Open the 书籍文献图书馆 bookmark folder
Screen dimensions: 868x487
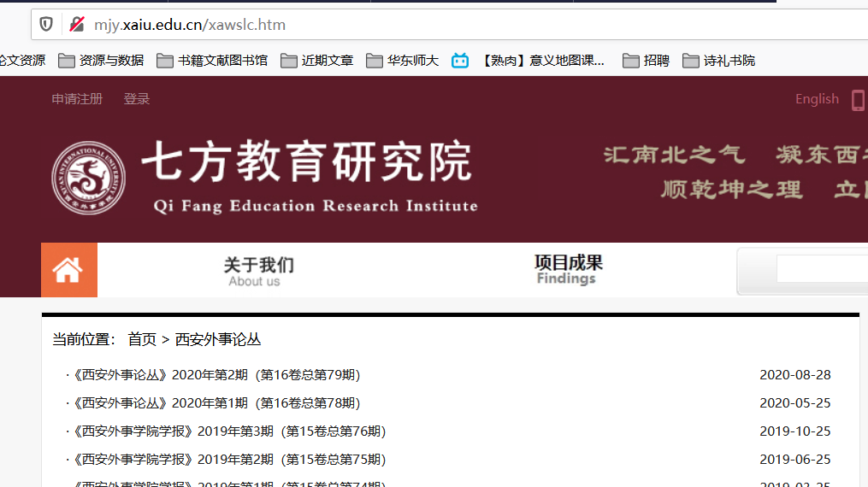coord(212,61)
